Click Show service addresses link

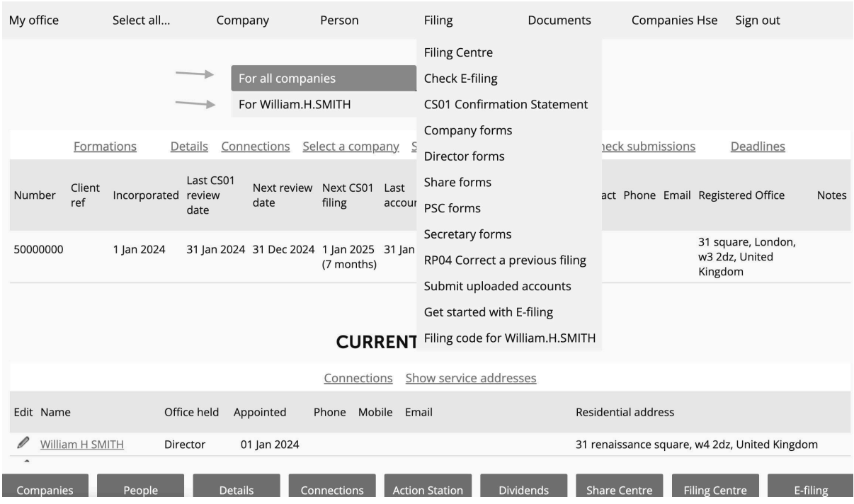pyautogui.click(x=471, y=378)
